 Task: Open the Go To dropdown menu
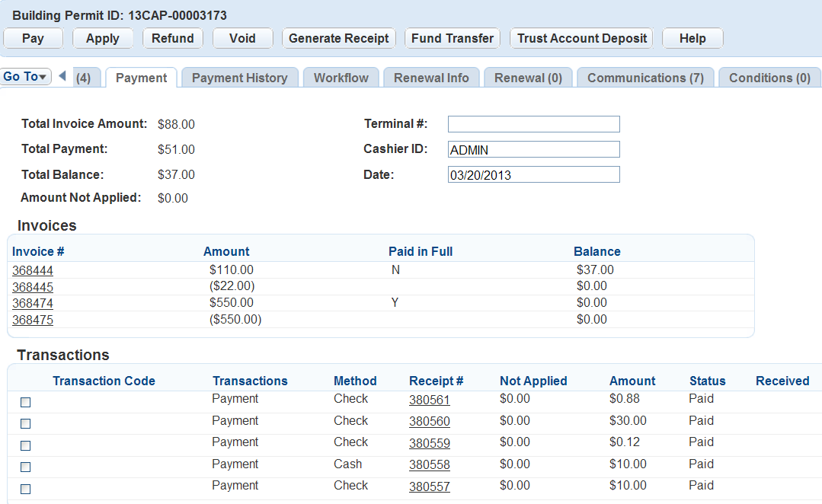pos(26,77)
